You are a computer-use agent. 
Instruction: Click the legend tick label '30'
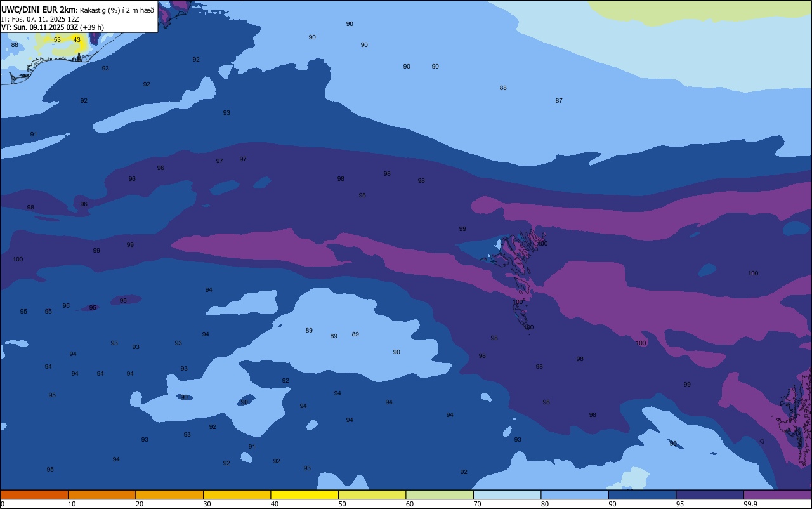click(x=207, y=504)
